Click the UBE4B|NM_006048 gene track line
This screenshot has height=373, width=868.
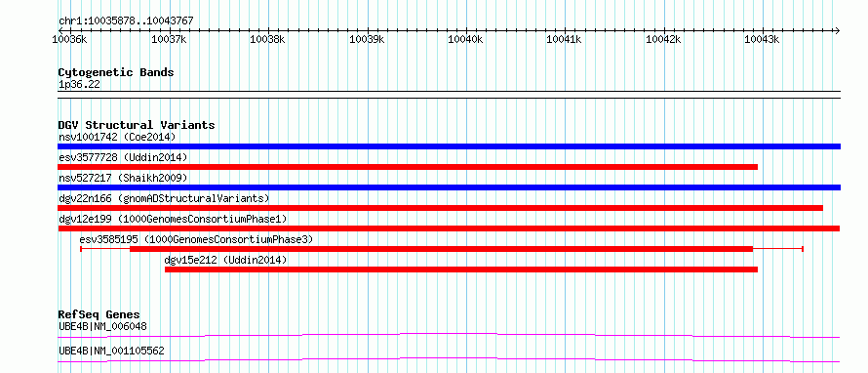[x=449, y=335]
